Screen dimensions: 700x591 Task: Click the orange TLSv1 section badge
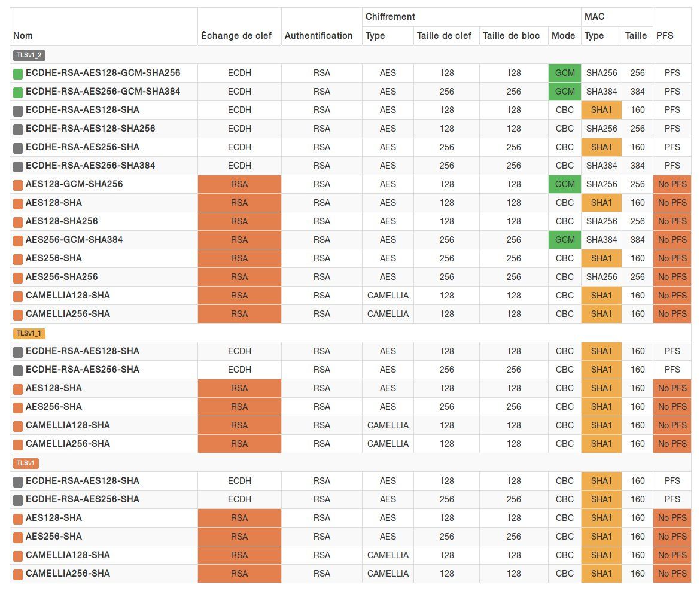pos(26,463)
